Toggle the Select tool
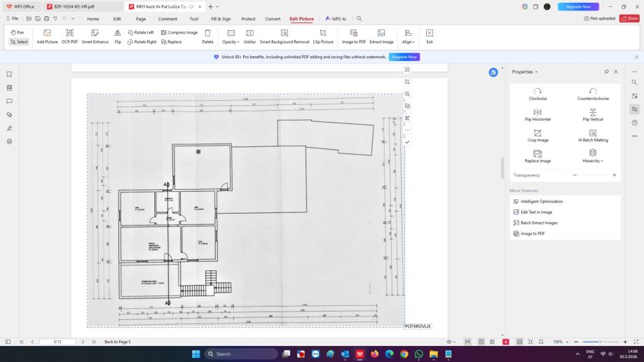 (x=19, y=42)
